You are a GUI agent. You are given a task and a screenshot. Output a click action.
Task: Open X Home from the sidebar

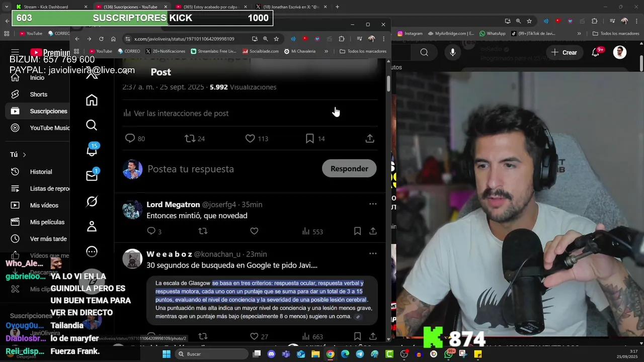[x=92, y=100]
